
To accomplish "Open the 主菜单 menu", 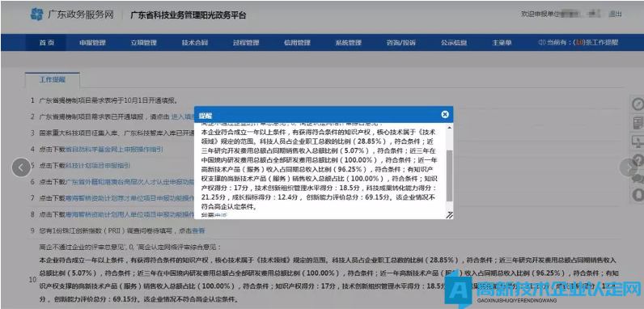I will point(502,43).
